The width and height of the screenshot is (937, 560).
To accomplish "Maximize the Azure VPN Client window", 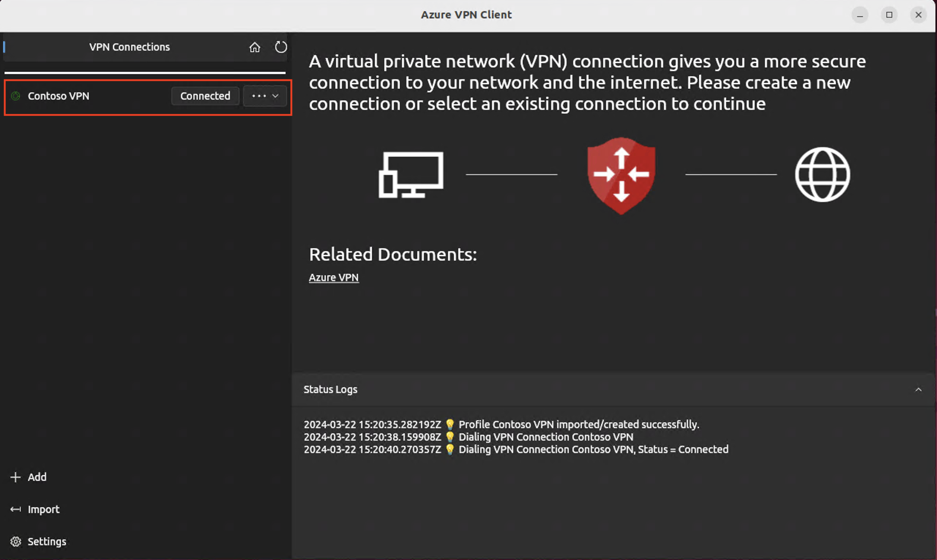I will (x=889, y=15).
